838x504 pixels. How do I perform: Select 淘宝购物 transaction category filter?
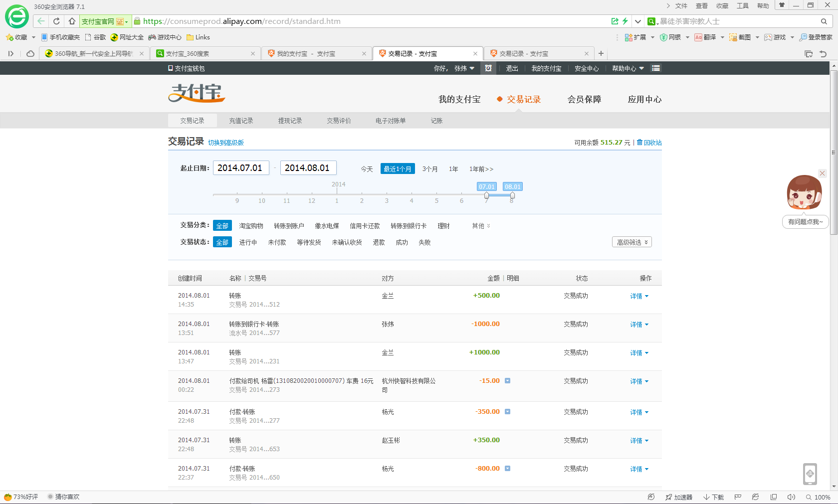click(251, 226)
